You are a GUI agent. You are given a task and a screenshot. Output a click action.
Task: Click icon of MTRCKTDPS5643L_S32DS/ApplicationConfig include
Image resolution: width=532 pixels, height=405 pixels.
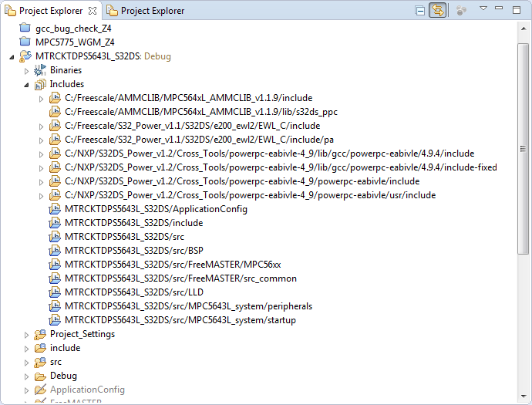(x=55, y=209)
